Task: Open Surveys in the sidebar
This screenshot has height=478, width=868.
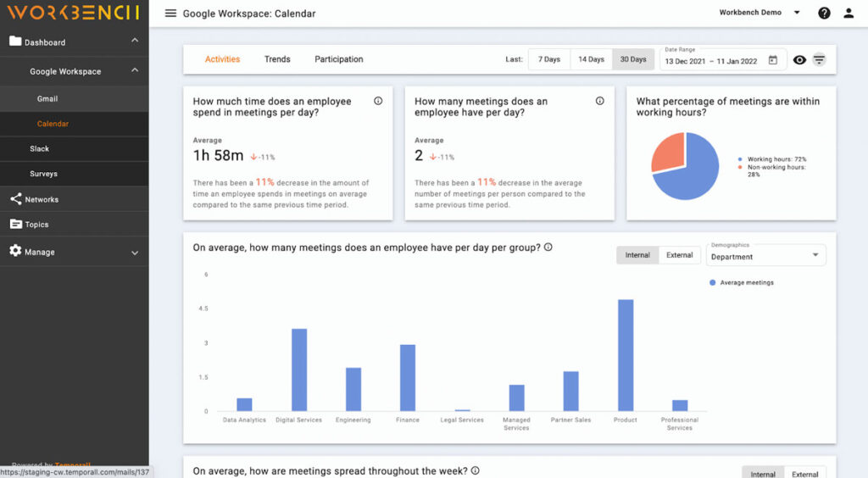Action: [x=75, y=174]
